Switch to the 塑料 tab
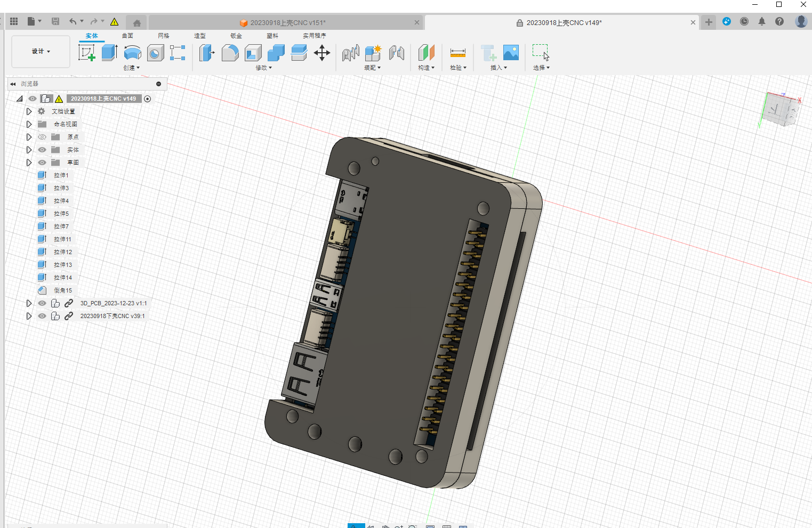812x528 pixels. 272,36
